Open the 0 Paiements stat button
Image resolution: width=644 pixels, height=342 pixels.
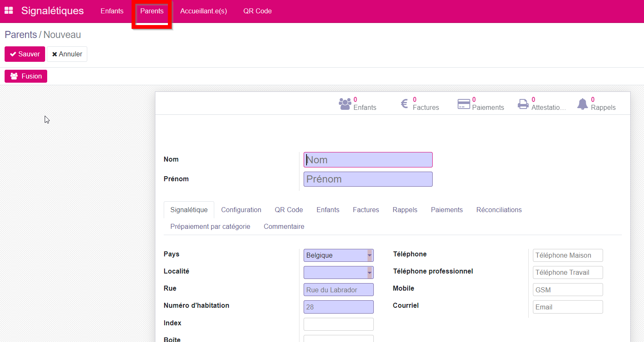(482, 104)
